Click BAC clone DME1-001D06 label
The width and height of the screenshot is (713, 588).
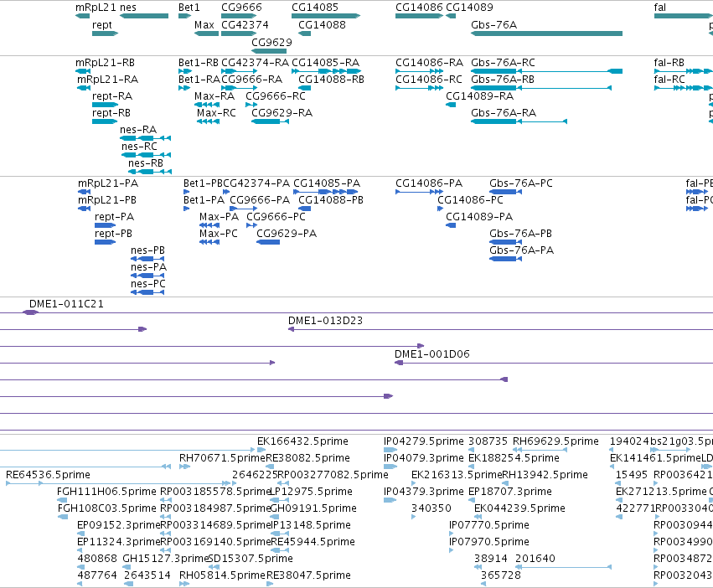click(x=432, y=354)
